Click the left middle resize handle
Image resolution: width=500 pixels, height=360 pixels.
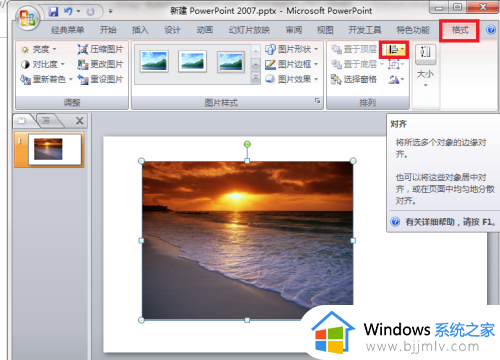(141, 240)
